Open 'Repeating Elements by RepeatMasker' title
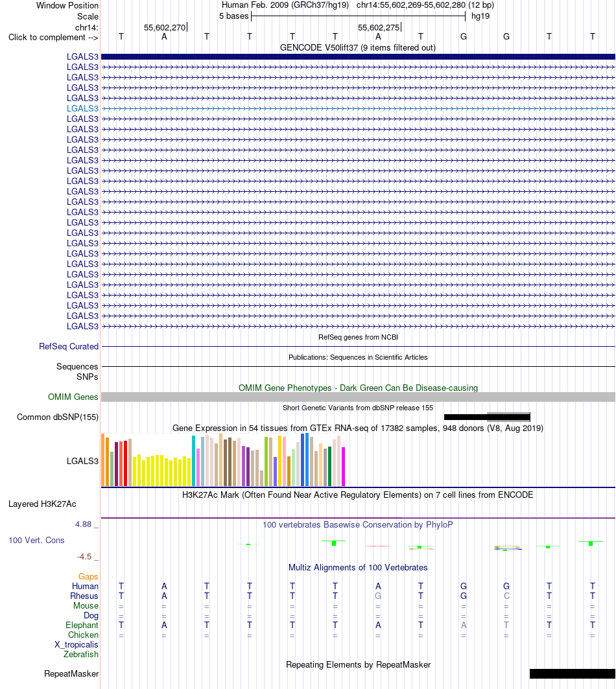Image resolution: width=616 pixels, height=689 pixels. tap(358, 665)
